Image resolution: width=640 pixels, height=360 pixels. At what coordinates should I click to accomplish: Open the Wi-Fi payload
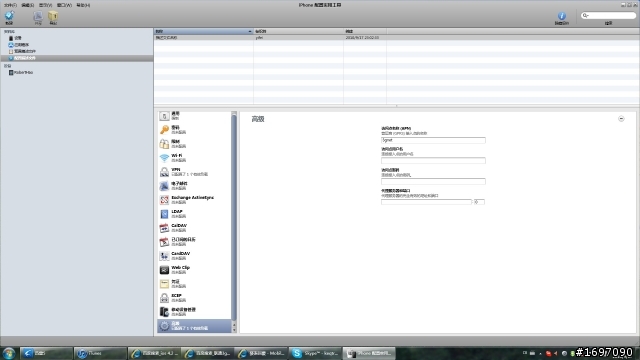point(194,158)
